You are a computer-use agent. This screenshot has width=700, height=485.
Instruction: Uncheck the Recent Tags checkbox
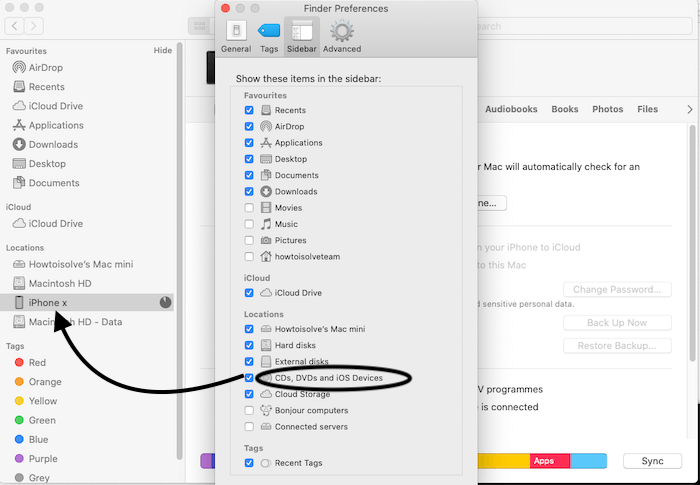tap(249, 463)
